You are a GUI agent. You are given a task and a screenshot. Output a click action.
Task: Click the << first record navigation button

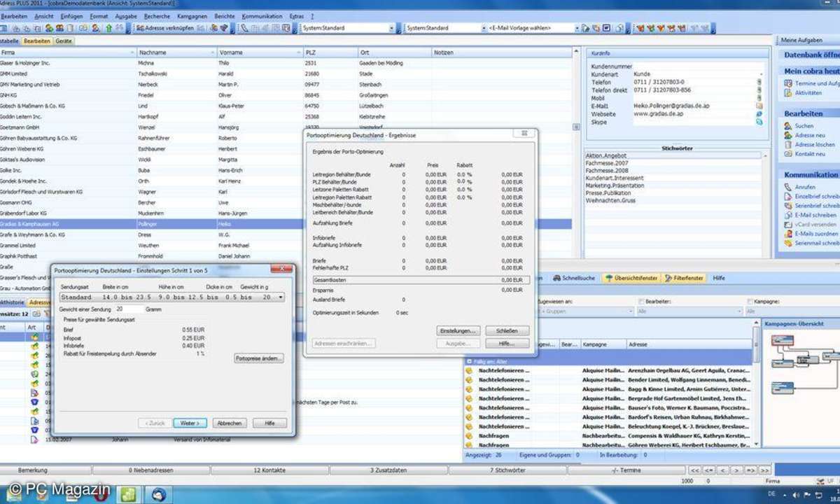[694, 470]
